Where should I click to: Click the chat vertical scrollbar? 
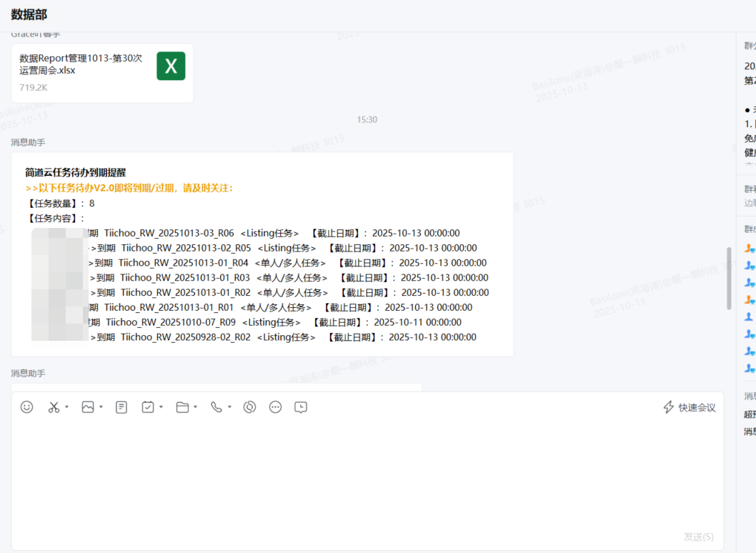point(729,278)
